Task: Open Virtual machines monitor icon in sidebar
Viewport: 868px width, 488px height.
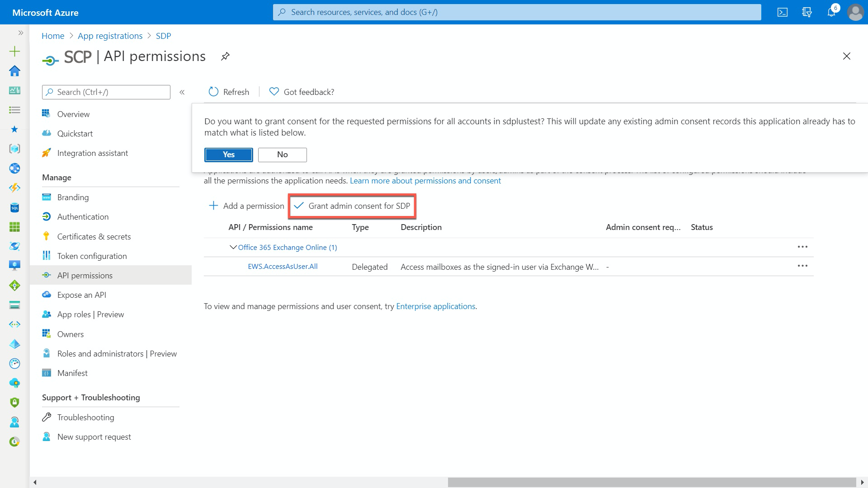Action: [14, 266]
